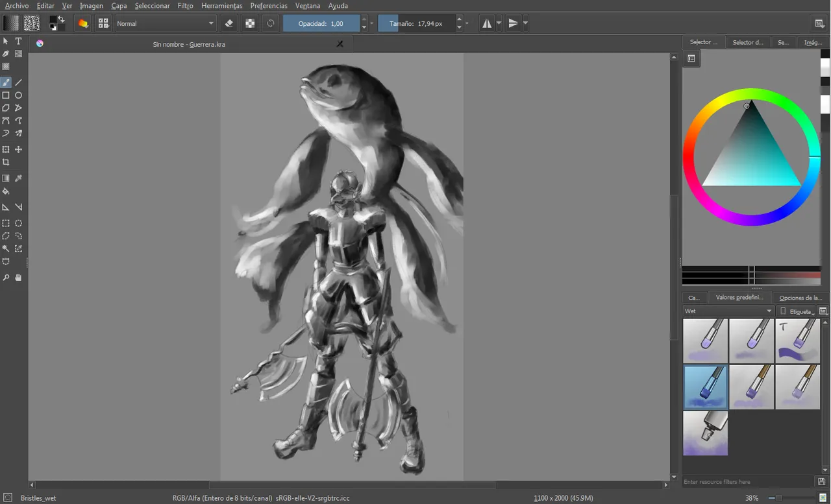This screenshot has width=831, height=504.
Task: Select the Move tool
Action: [19, 149]
